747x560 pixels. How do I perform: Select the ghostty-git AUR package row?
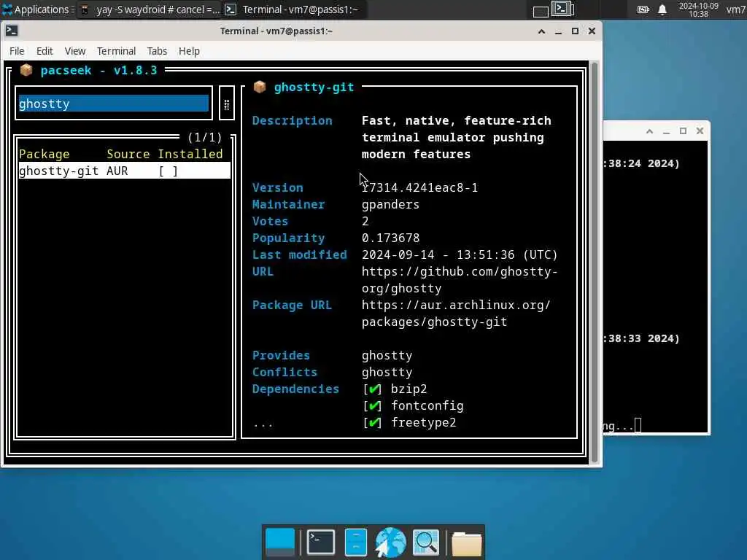pos(124,171)
